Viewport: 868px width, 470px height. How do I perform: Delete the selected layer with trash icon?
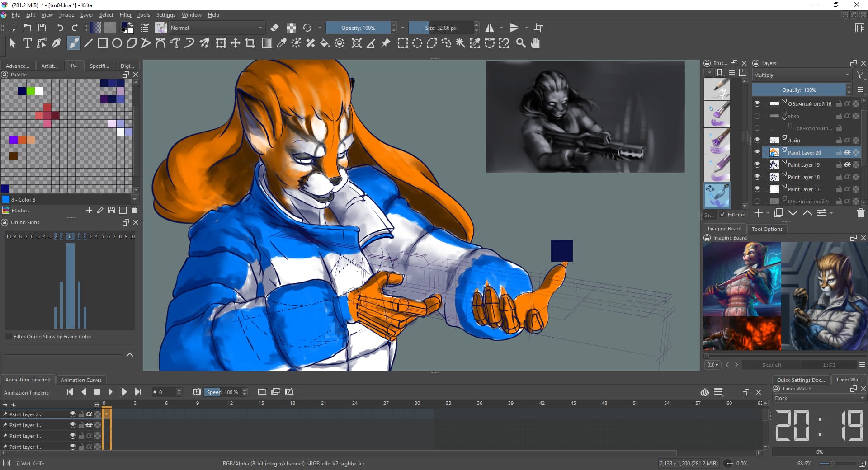point(860,213)
